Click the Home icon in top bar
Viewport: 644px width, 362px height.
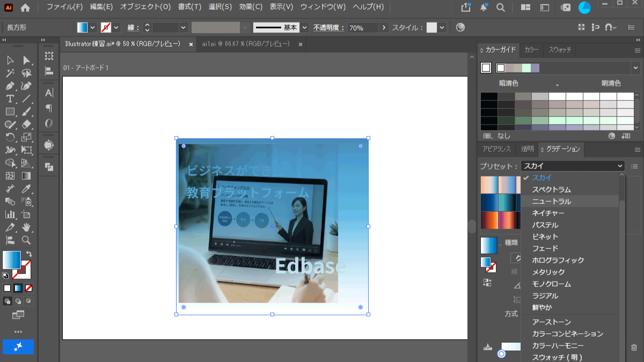25,8
